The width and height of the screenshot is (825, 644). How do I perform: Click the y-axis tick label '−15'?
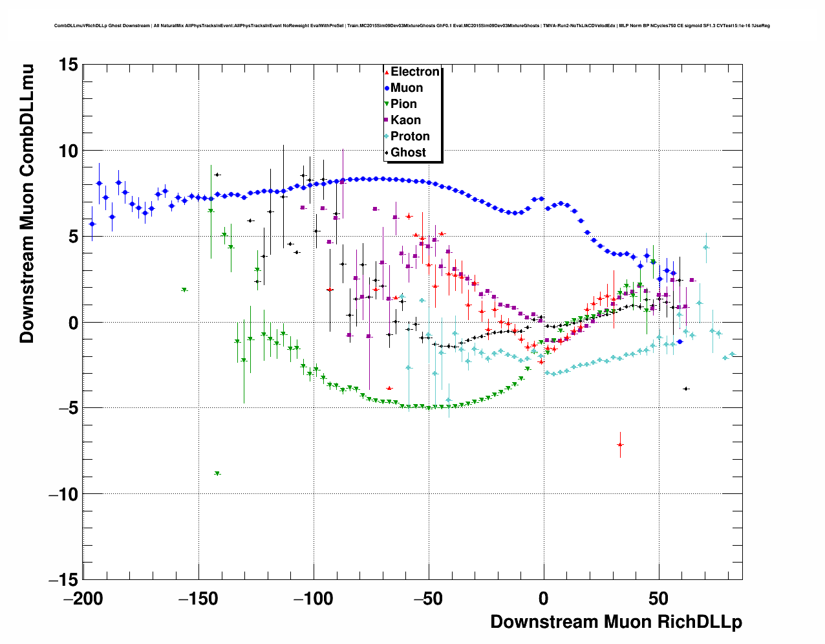pyautogui.click(x=63, y=580)
